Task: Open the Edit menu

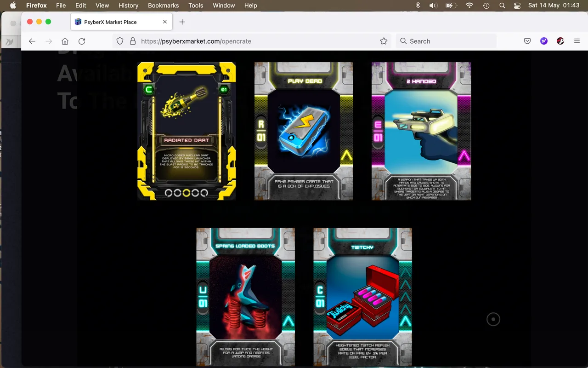Action: (x=81, y=6)
